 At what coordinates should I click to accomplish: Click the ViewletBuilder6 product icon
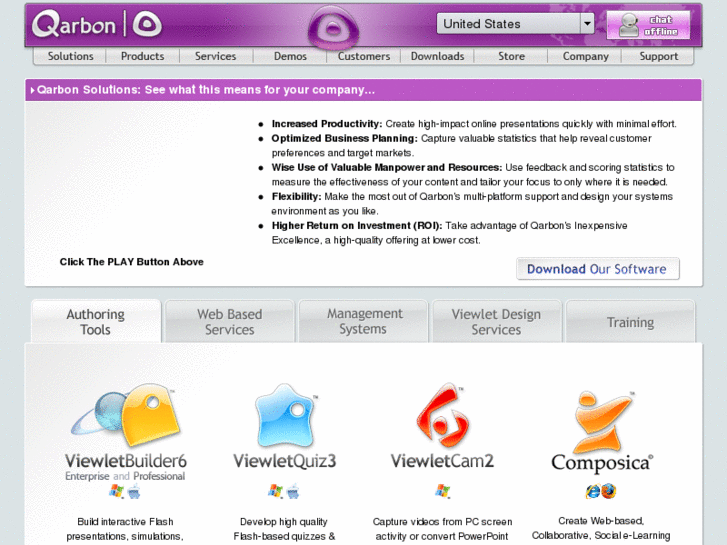(126, 414)
